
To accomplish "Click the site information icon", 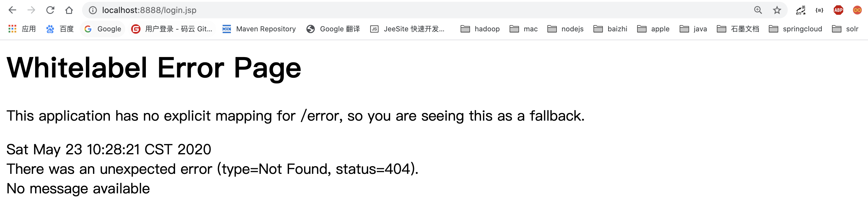I will coord(93,10).
